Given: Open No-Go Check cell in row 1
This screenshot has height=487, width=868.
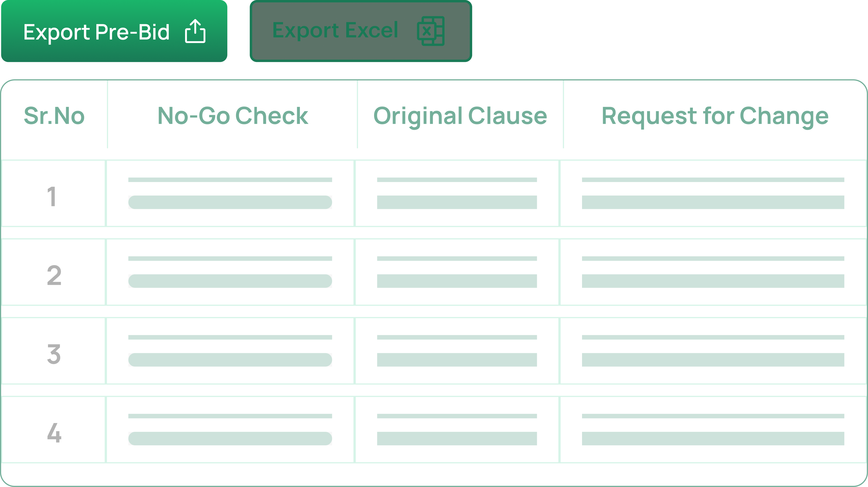Looking at the screenshot, I should (x=230, y=193).
